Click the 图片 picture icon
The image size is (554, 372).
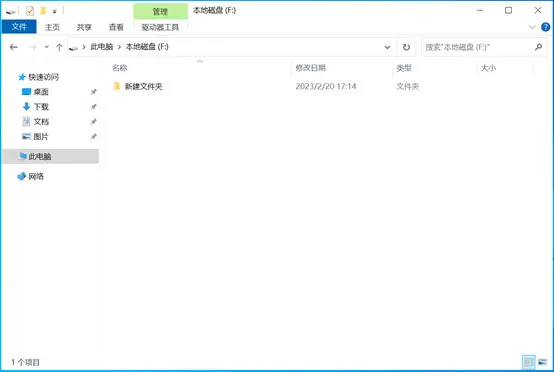click(x=26, y=136)
